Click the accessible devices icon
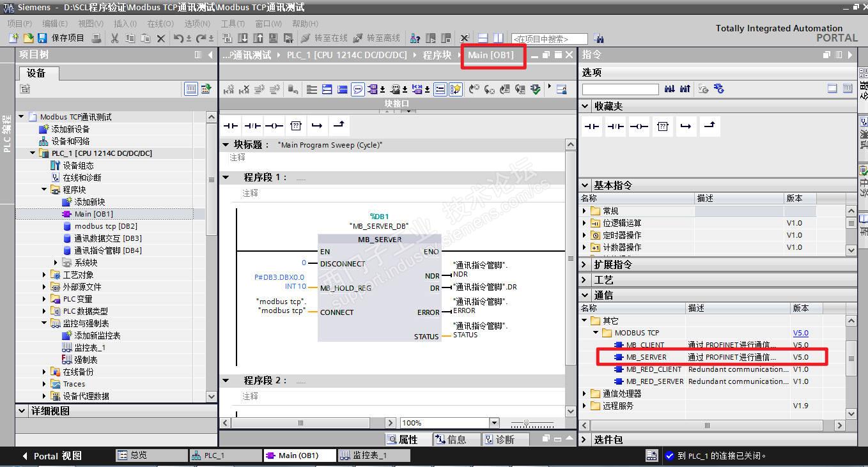The width and height of the screenshot is (868, 467). coord(415,38)
